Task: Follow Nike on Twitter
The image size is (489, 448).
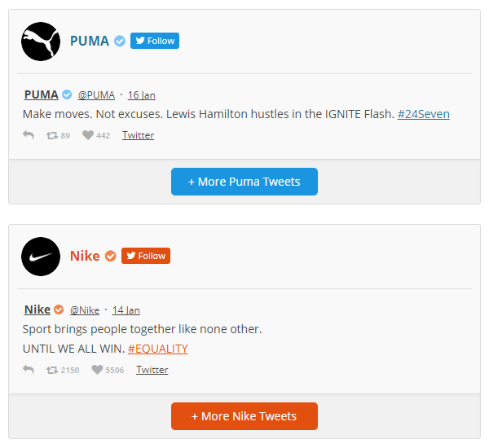Action: [x=146, y=256]
